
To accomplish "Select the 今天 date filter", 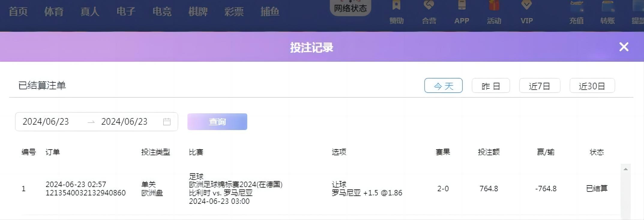I will 443,86.
